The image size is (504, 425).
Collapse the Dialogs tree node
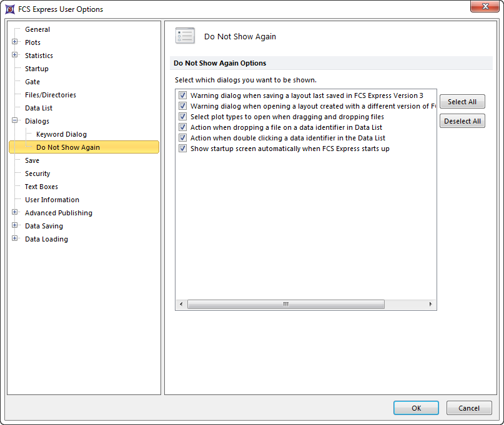(15, 121)
